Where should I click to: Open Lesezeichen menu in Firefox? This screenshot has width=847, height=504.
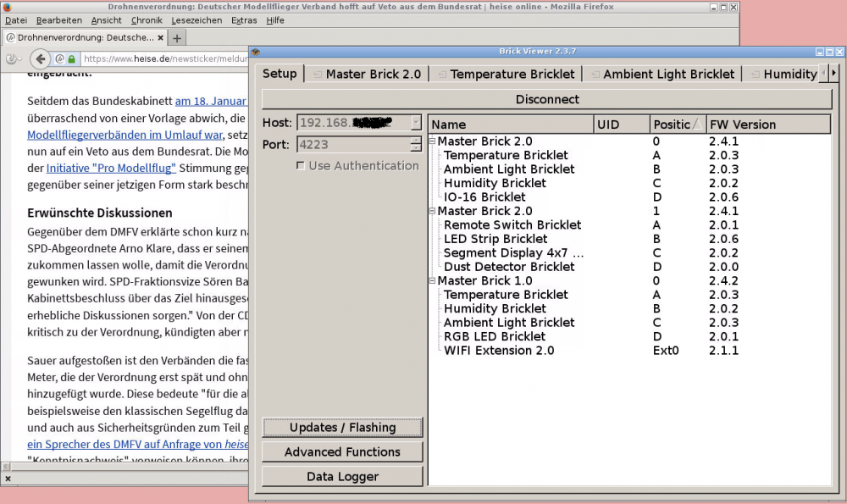point(197,20)
